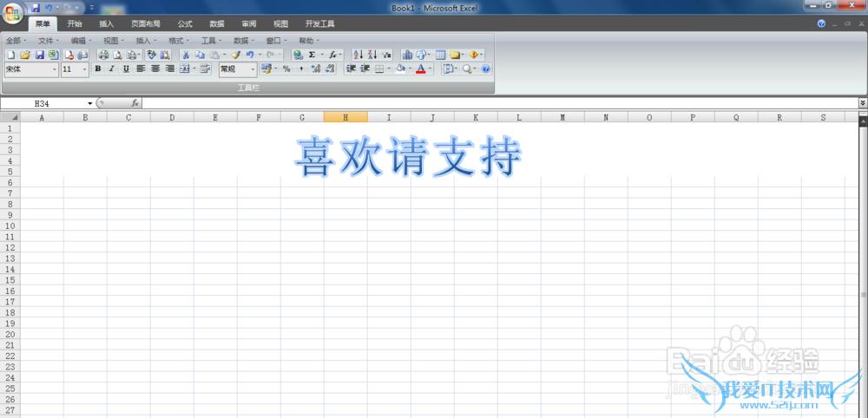868x418 pixels.
Task: Click the New blank workbook icon
Action: click(11, 55)
